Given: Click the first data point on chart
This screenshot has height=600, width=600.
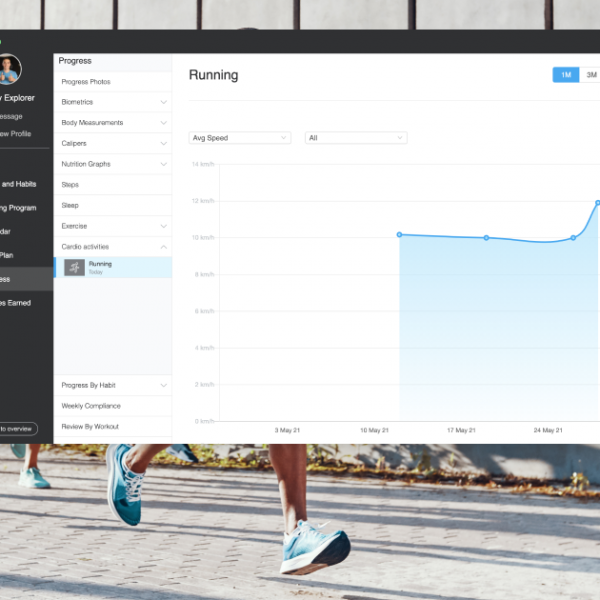Looking at the screenshot, I should tap(399, 235).
